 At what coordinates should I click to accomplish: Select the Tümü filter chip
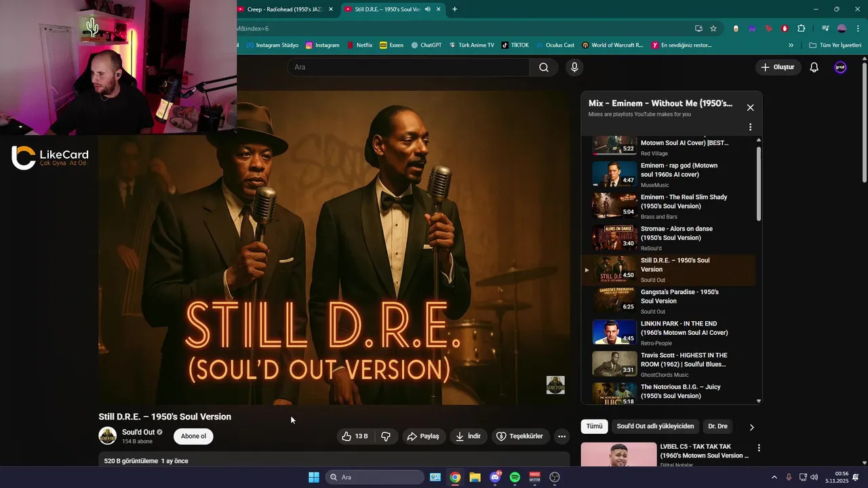(x=594, y=426)
